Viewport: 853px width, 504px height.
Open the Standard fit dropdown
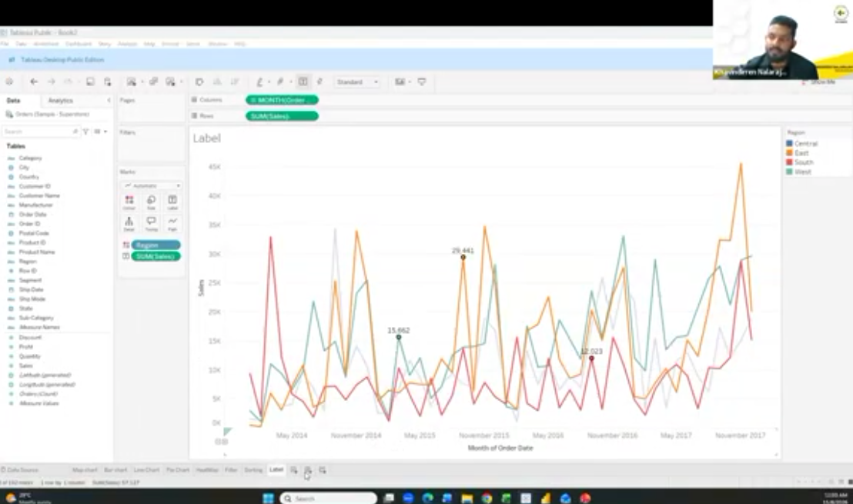coord(357,82)
